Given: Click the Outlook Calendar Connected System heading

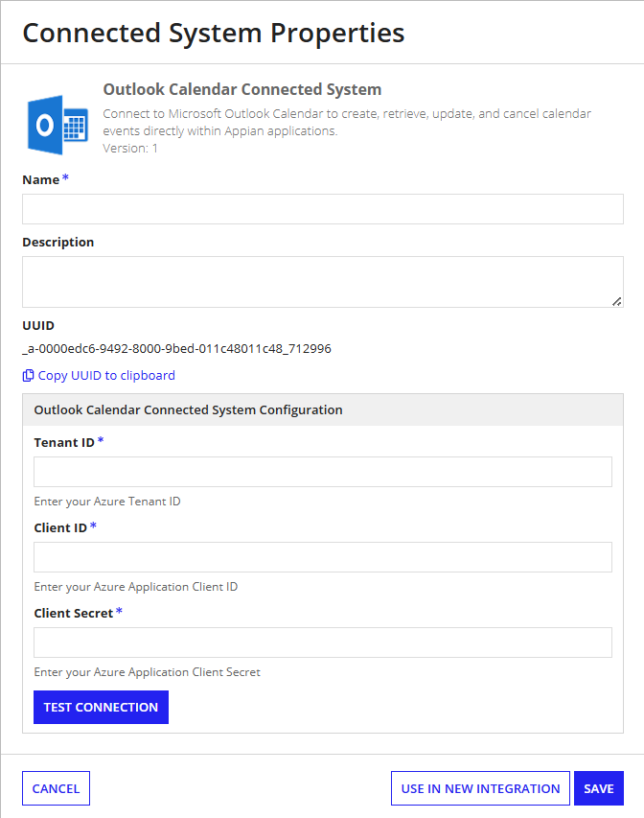Looking at the screenshot, I should 241,90.
